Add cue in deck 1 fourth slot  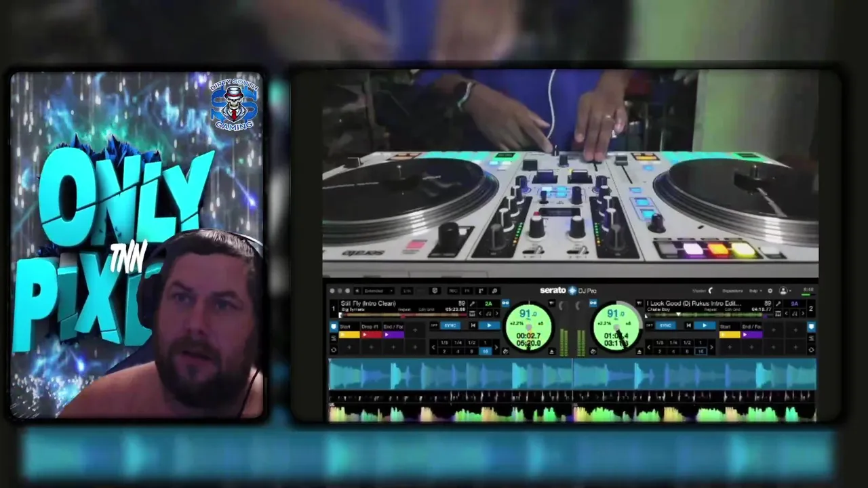point(415,330)
